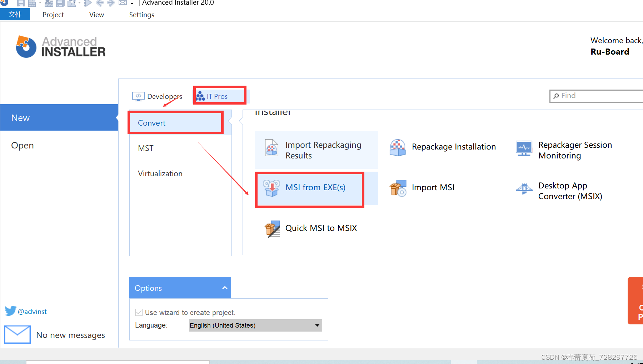Open the @advinst Twitter link

tap(32, 312)
